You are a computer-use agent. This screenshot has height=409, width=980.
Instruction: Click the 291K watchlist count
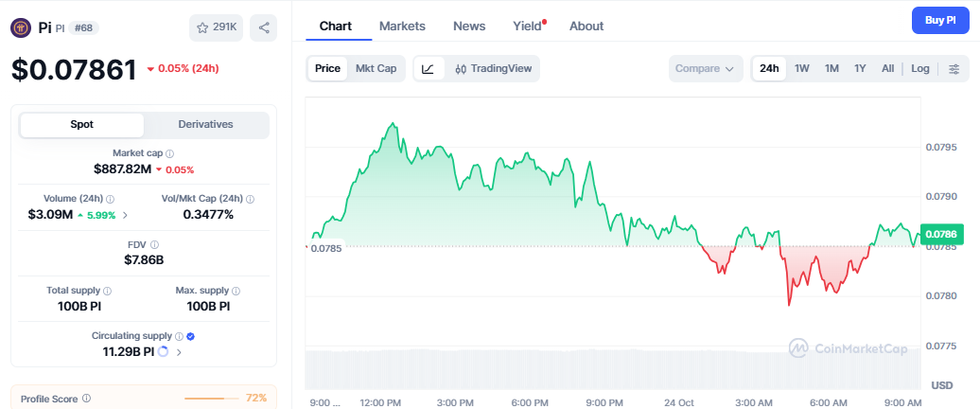coord(224,27)
